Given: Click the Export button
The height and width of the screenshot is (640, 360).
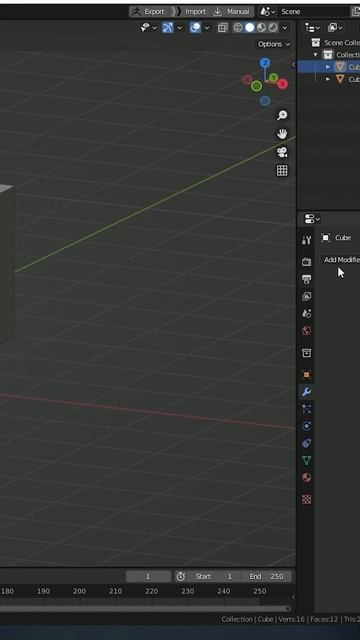Looking at the screenshot, I should [149, 12].
